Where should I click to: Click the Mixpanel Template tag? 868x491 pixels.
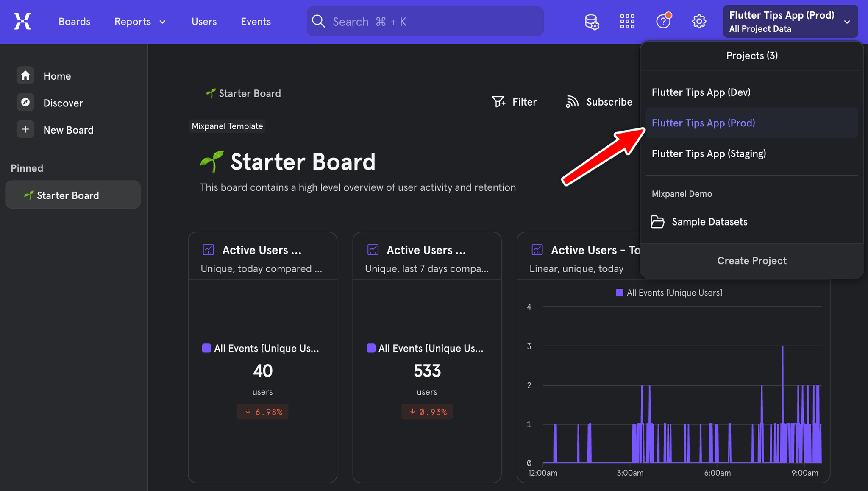[227, 126]
